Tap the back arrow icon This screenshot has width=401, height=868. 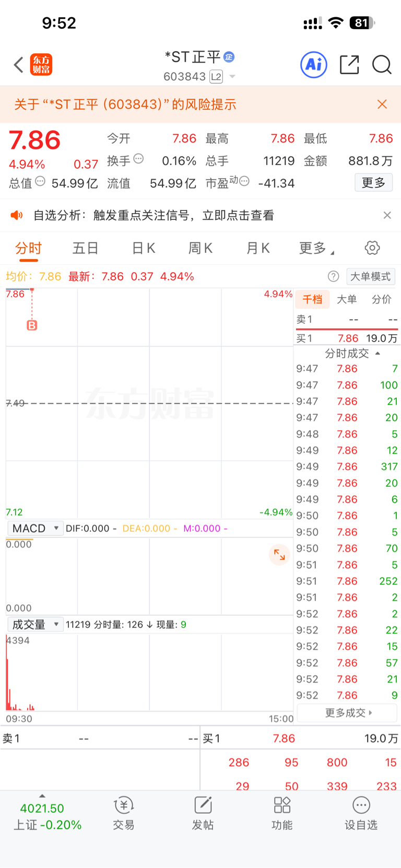point(19,65)
